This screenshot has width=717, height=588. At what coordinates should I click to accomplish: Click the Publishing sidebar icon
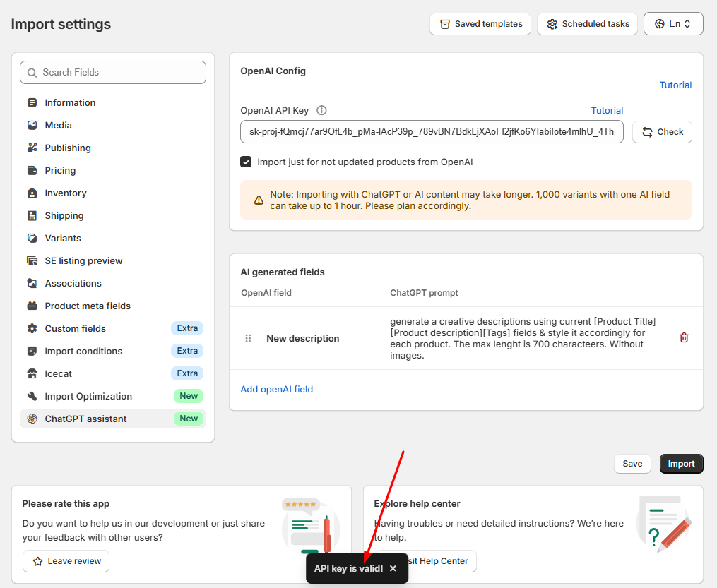click(x=32, y=148)
